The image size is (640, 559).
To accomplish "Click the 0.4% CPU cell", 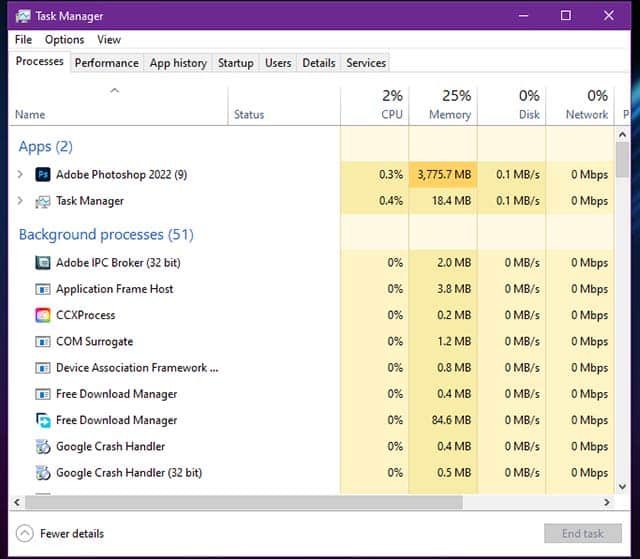I will (x=375, y=201).
